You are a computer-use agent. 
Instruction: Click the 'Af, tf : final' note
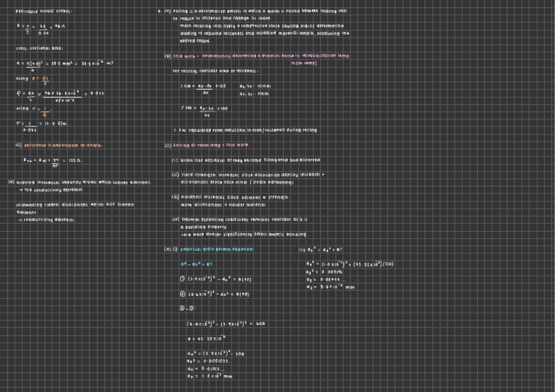tap(254, 94)
